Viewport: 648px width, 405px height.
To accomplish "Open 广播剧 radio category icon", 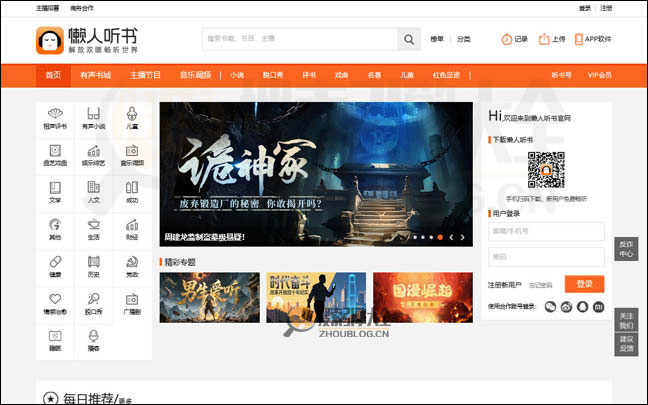I will tap(132, 298).
